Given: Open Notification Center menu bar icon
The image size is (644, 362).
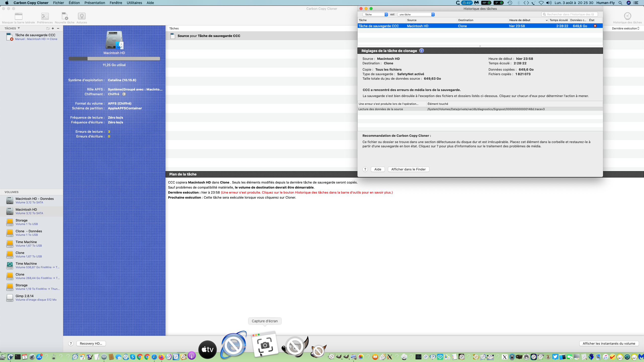Looking at the screenshot, I should (636, 3).
